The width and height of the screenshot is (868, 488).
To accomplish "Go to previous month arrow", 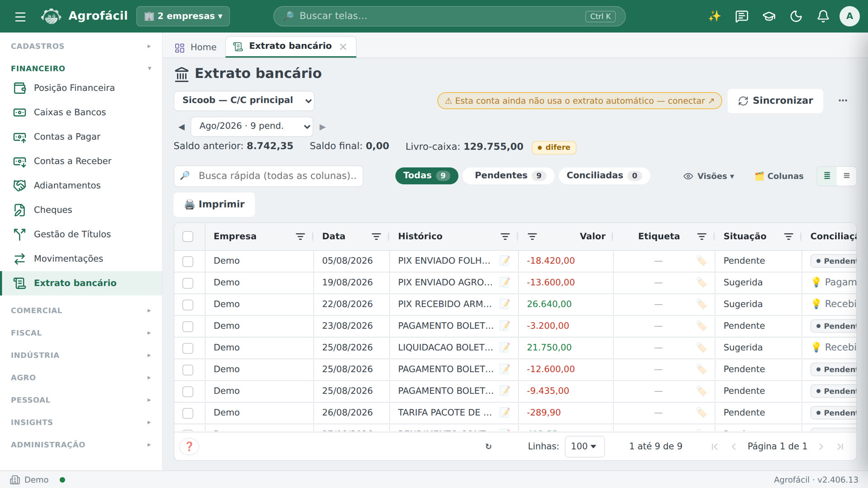I will (182, 127).
